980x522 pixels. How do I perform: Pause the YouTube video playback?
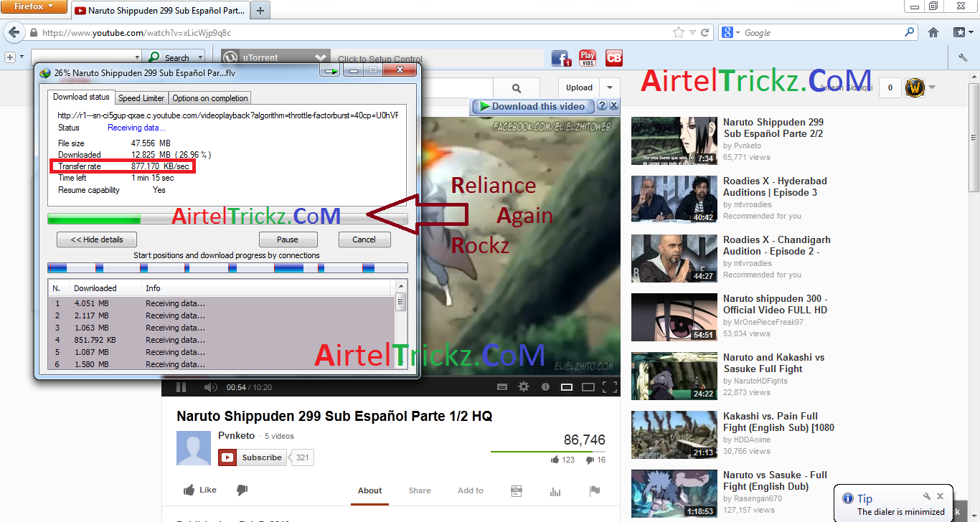click(x=182, y=387)
